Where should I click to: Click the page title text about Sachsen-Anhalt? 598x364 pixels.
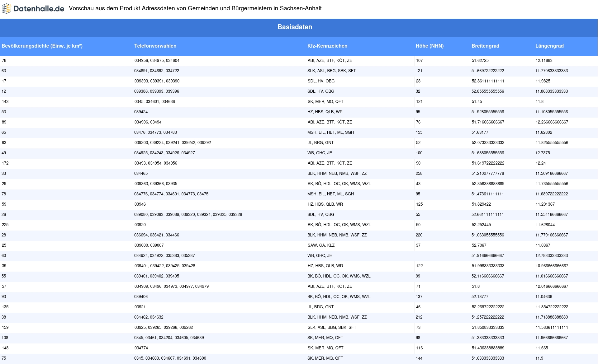pyautogui.click(x=195, y=8)
